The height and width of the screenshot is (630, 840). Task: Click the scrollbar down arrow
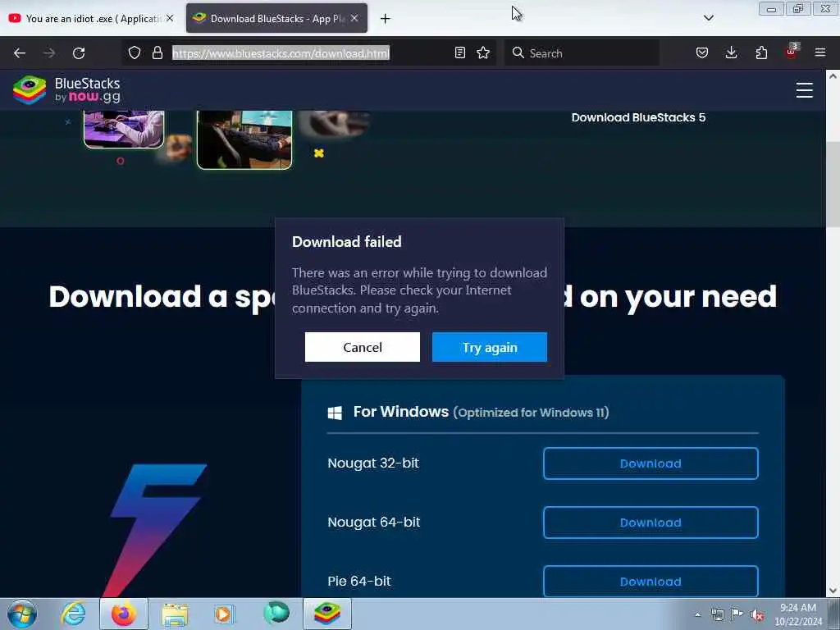pos(833,591)
